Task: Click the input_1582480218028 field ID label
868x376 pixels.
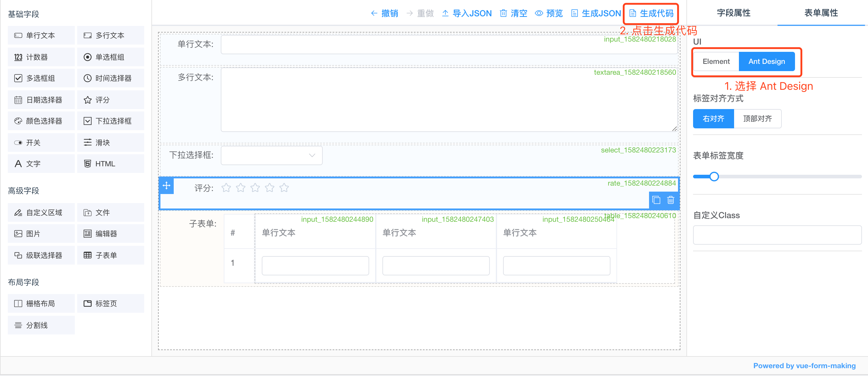Action: pos(640,39)
